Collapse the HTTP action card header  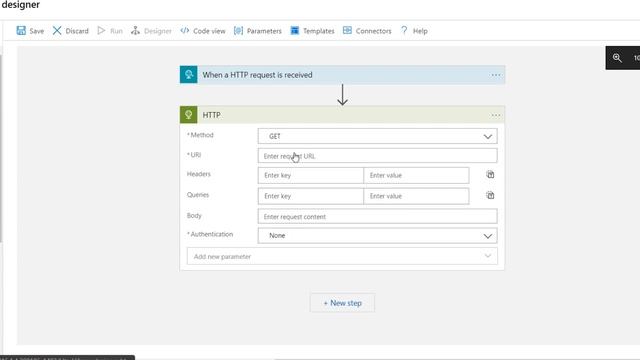click(x=342, y=115)
